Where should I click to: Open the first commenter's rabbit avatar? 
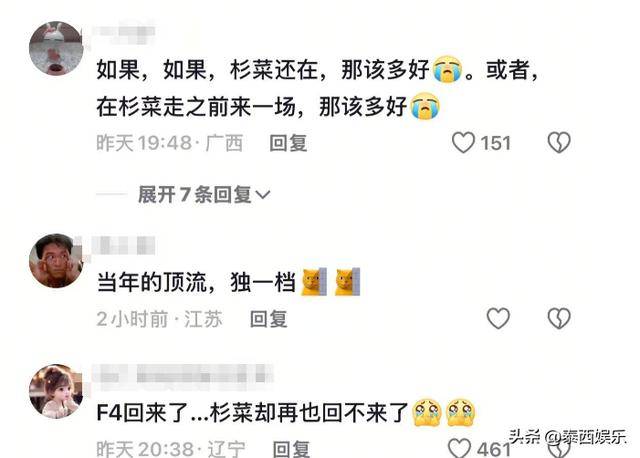click(56, 49)
